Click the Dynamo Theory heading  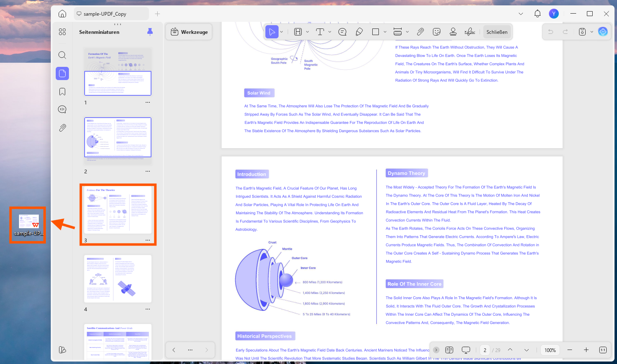point(407,173)
